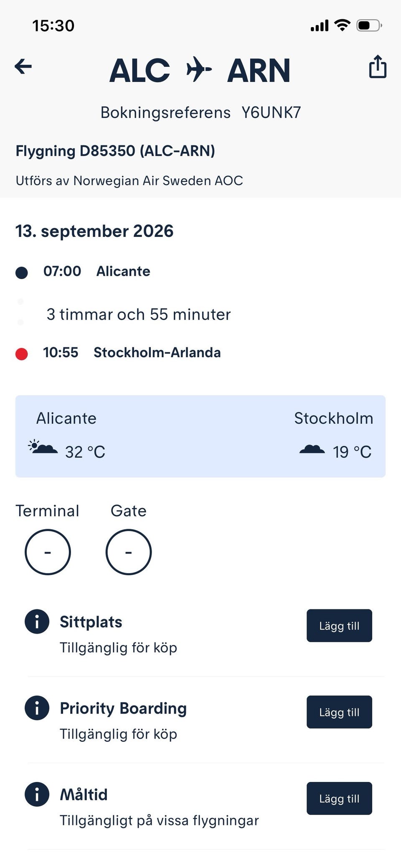This screenshot has height=868, width=401.
Task: Tap Stockholm cloudy weather icon
Action: click(x=312, y=449)
